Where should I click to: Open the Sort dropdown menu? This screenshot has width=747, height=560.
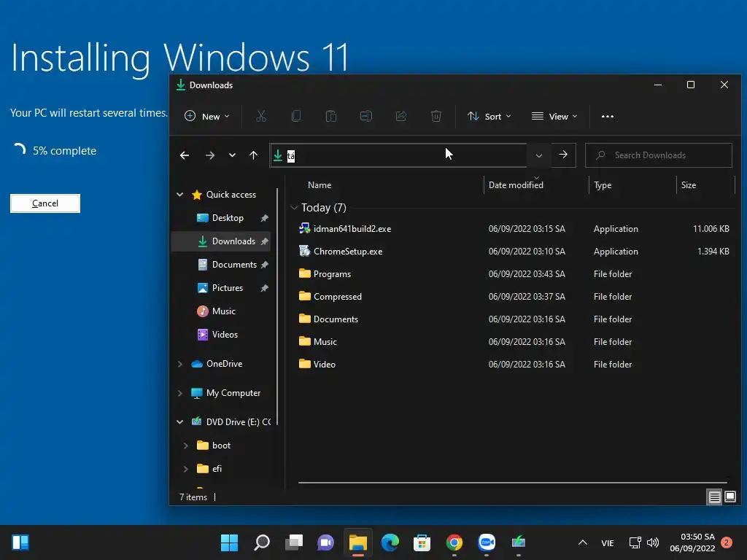489,116
